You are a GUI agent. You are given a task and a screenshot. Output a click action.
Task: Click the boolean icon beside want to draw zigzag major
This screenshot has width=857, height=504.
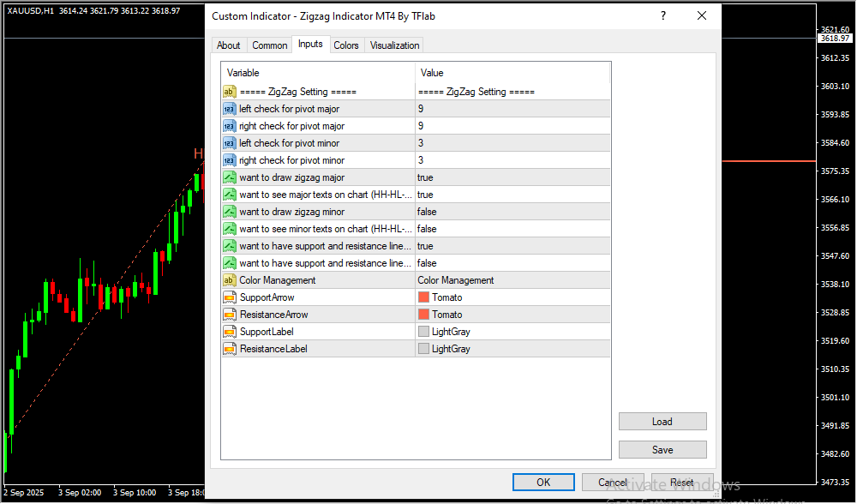point(229,177)
